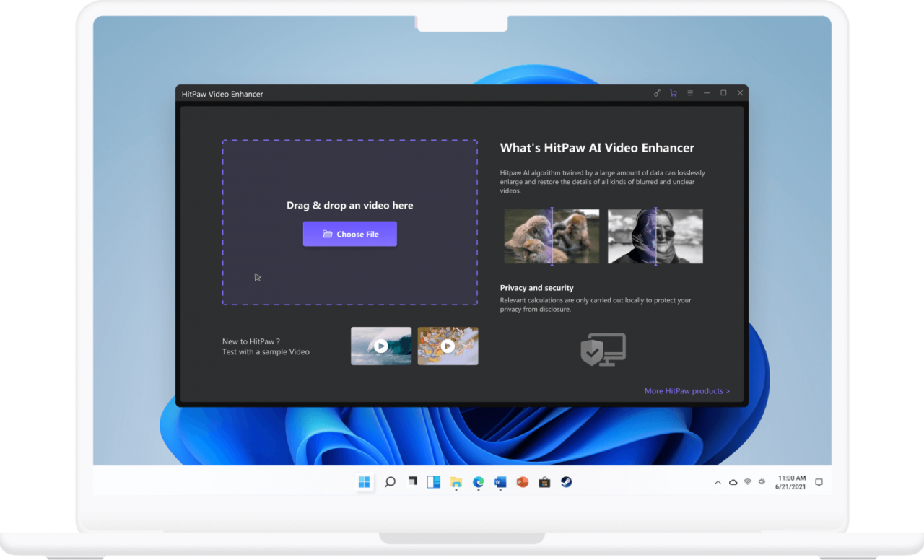The image size is (924, 560).
Task: Play the colorful abstract sample video
Action: click(448, 346)
